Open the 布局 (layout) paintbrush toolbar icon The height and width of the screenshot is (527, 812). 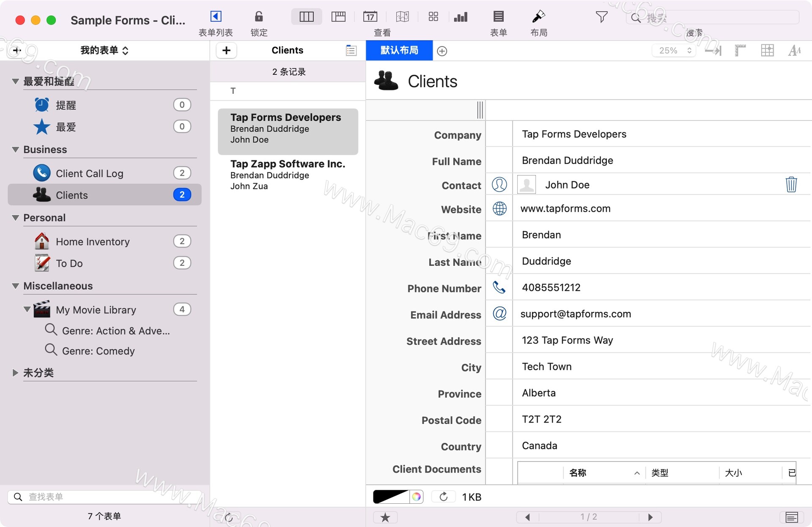539,17
